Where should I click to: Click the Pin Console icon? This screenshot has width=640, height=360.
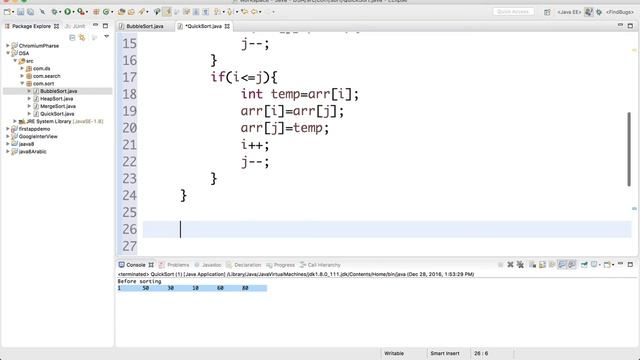pyautogui.click(x=584, y=265)
